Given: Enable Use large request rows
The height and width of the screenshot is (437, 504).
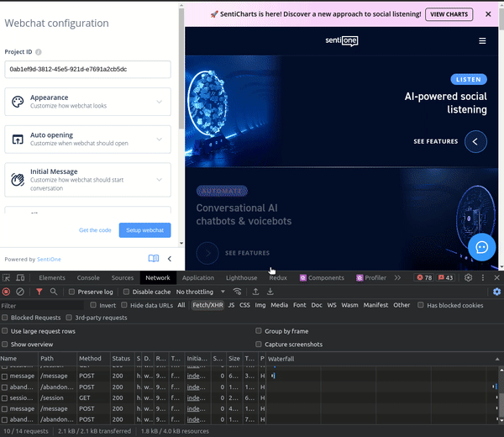Looking at the screenshot, I should click(x=5, y=331).
